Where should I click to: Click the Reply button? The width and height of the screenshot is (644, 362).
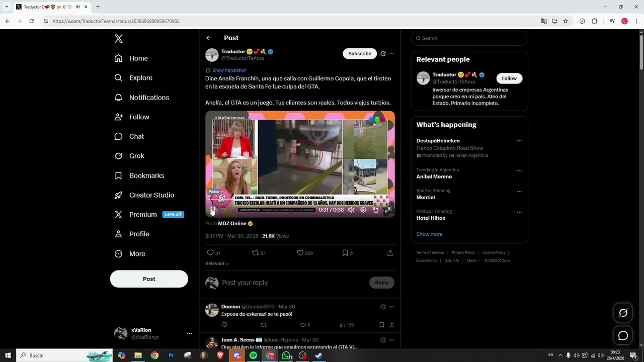(x=382, y=283)
